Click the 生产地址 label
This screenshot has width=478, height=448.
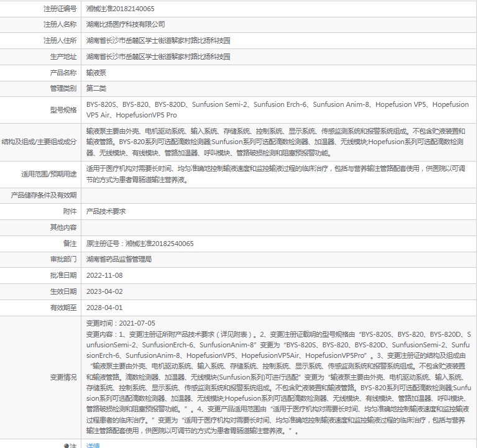point(63,57)
